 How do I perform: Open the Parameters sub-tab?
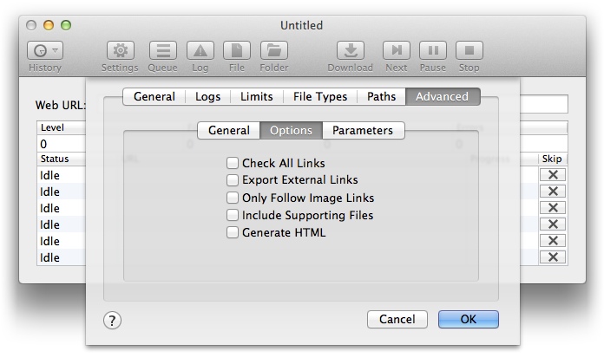coord(363,130)
